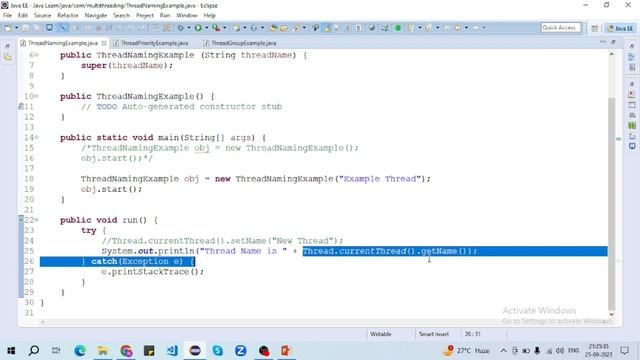The width and height of the screenshot is (640, 360).
Task: Click the Save icon in toolbar
Action: (x=25, y=28)
